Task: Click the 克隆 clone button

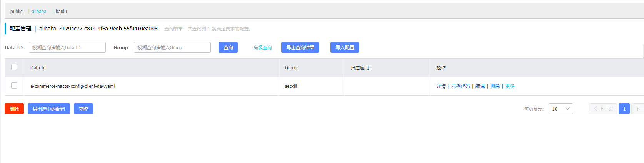Action: [83, 109]
